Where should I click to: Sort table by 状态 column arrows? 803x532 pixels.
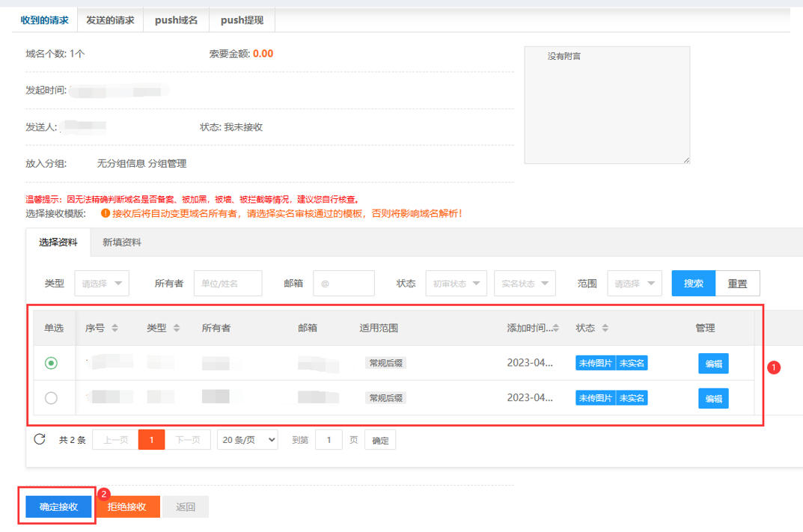pyautogui.click(x=605, y=328)
